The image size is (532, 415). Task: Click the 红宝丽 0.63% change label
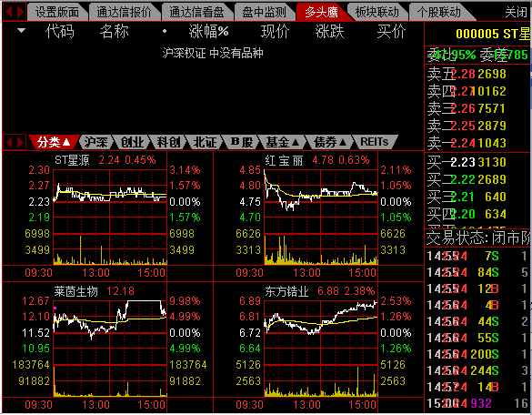pos(354,160)
